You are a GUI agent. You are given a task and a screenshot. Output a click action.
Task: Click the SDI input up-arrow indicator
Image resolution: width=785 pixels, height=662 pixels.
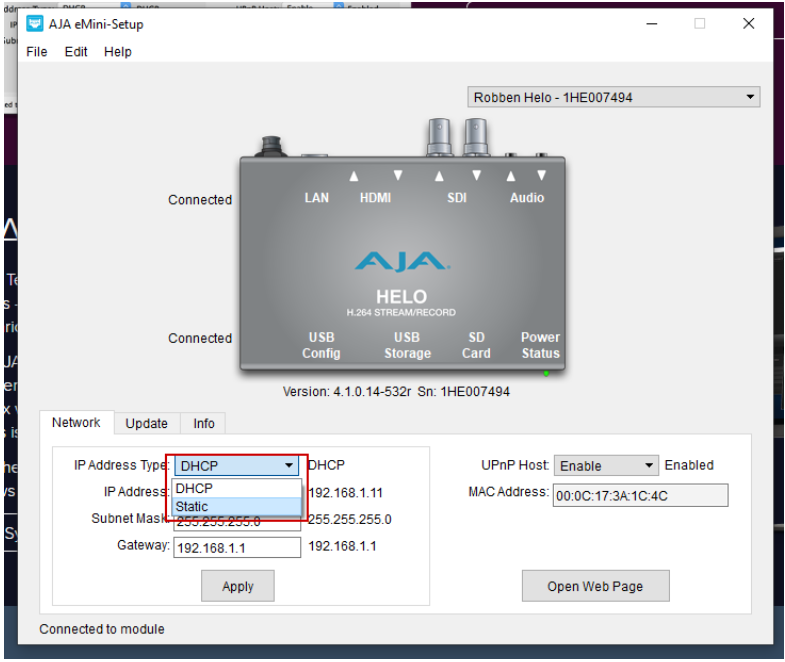pos(439,176)
